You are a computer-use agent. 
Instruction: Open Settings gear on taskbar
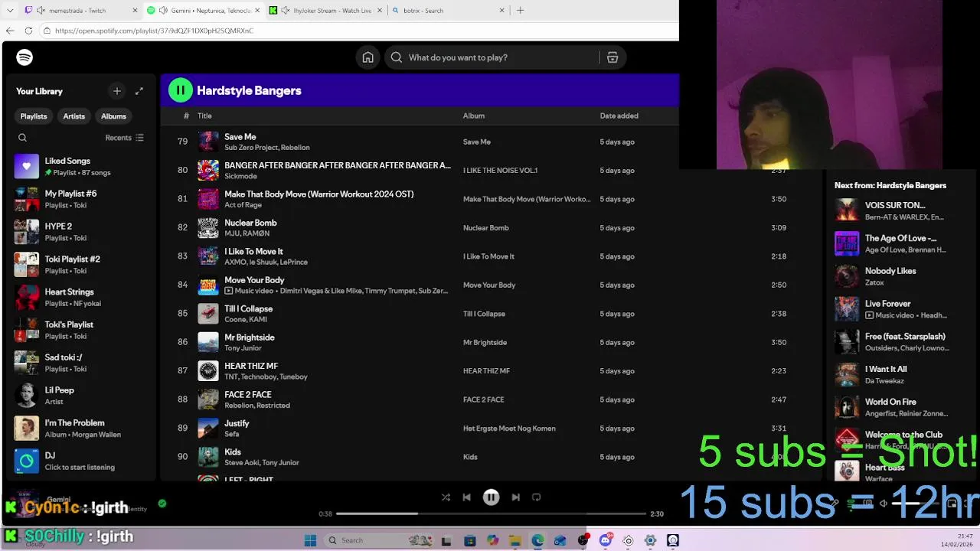pos(650,540)
